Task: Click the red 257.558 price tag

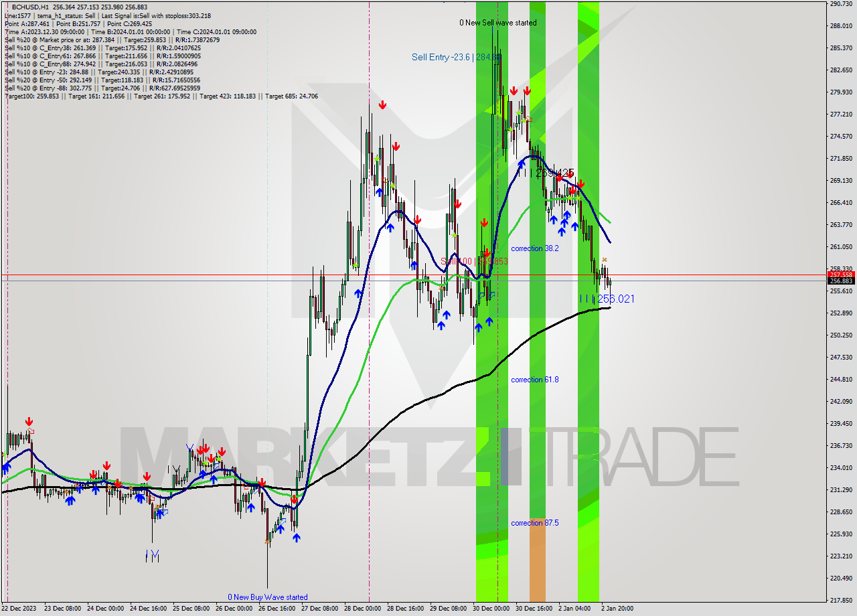Action: click(841, 275)
